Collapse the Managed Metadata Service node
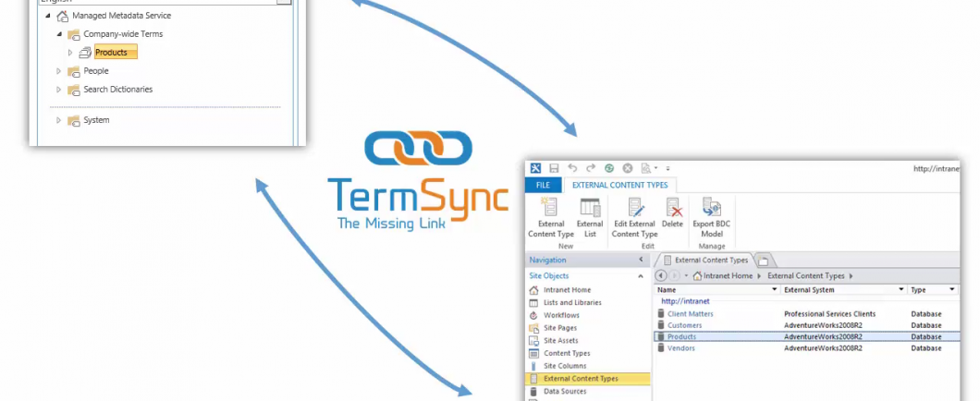This screenshot has height=401, width=980. pos(48,16)
